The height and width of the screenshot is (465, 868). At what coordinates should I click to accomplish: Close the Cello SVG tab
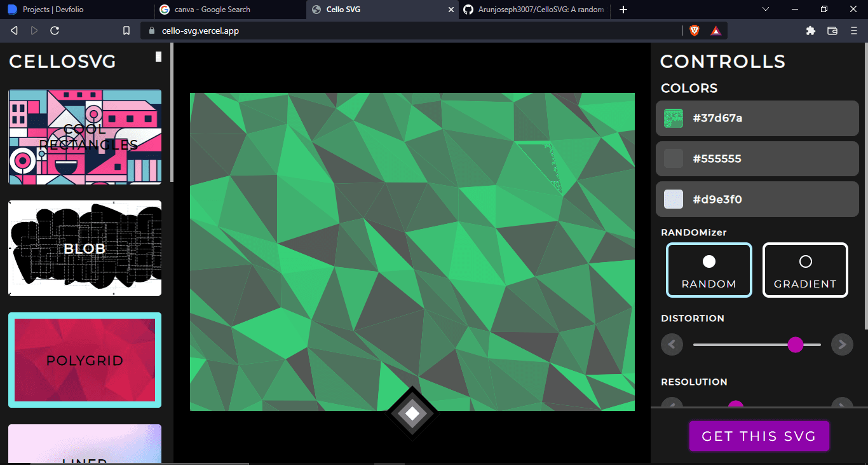pos(451,10)
